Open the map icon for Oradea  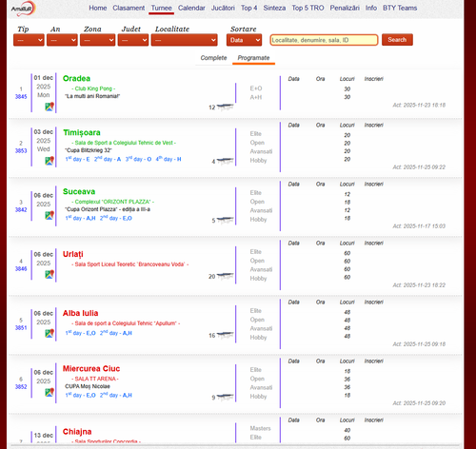coord(50,107)
